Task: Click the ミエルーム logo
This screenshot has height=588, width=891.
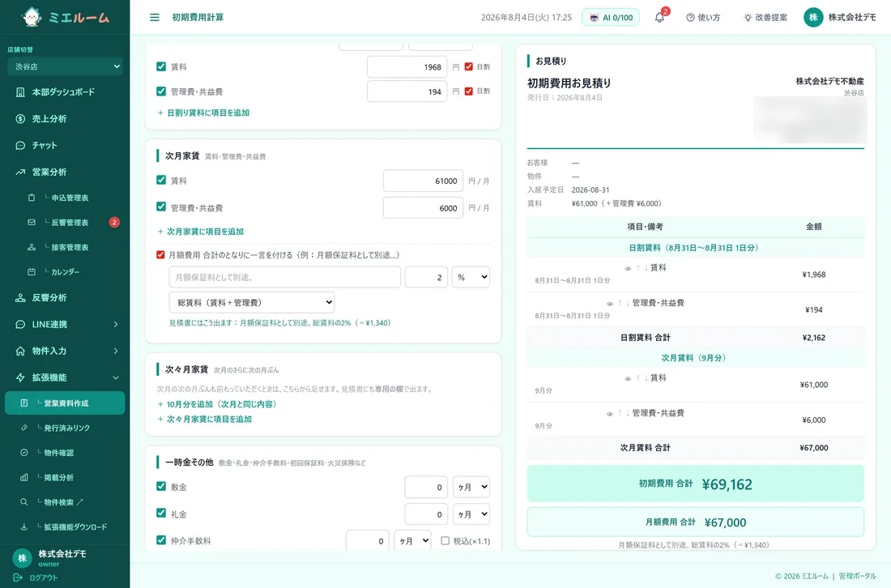Action: (x=65, y=17)
